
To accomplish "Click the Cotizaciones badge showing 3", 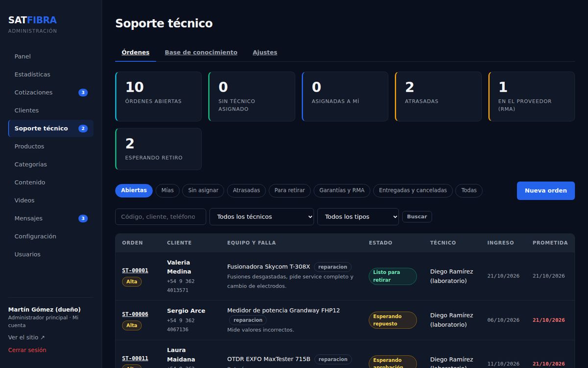I will (83, 93).
